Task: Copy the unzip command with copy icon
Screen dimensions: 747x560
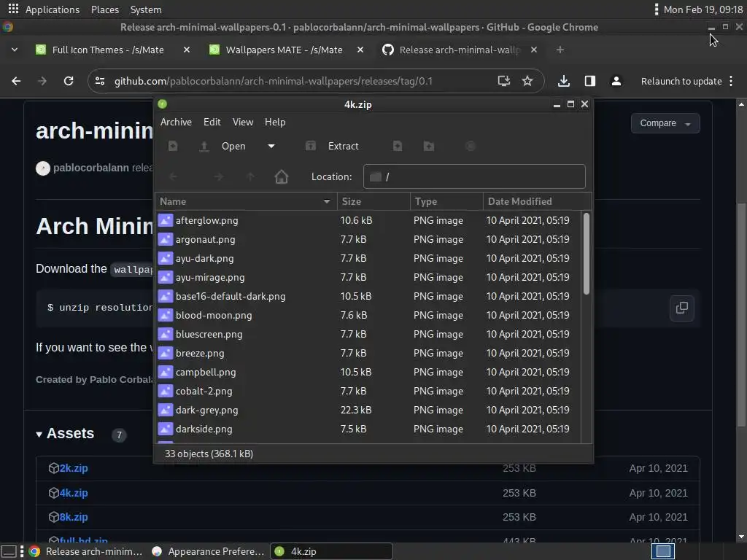Action: pyautogui.click(x=682, y=308)
